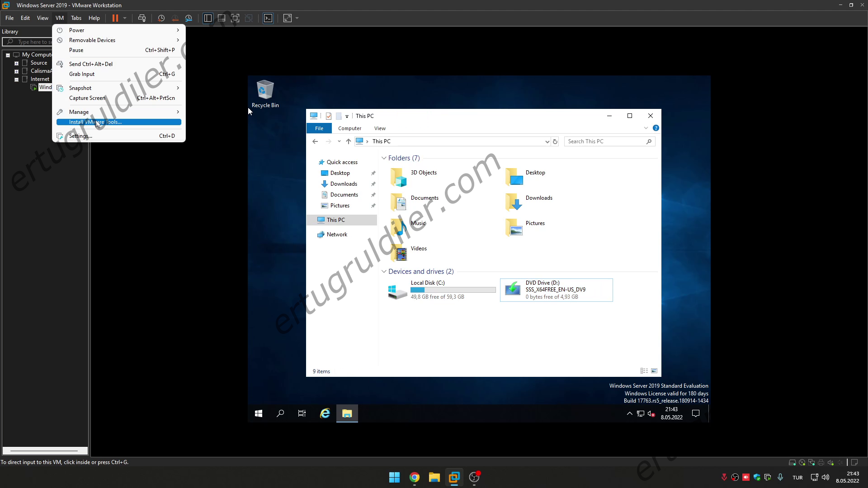Screen dimensions: 868x488
Task: Switch to the large icons view toggle in the status bar
Action: [654, 371]
